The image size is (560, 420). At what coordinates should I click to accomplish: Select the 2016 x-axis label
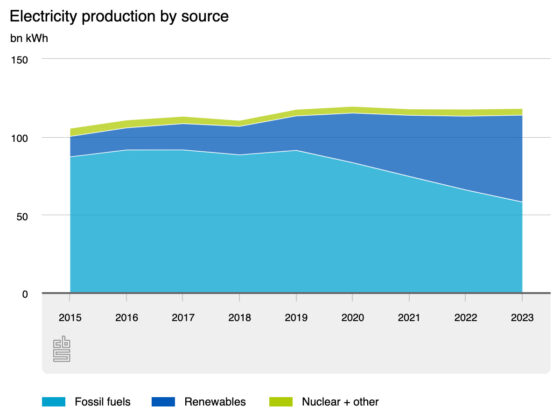pos(126,318)
